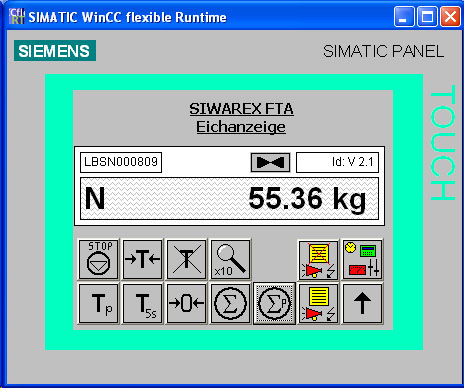
Task: Open the settings icon with clock and sliders
Action: point(362,259)
